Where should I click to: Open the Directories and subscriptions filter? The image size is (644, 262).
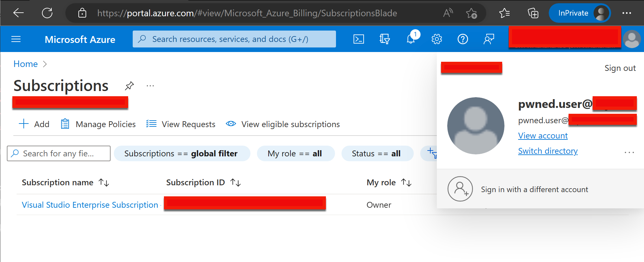(x=384, y=39)
